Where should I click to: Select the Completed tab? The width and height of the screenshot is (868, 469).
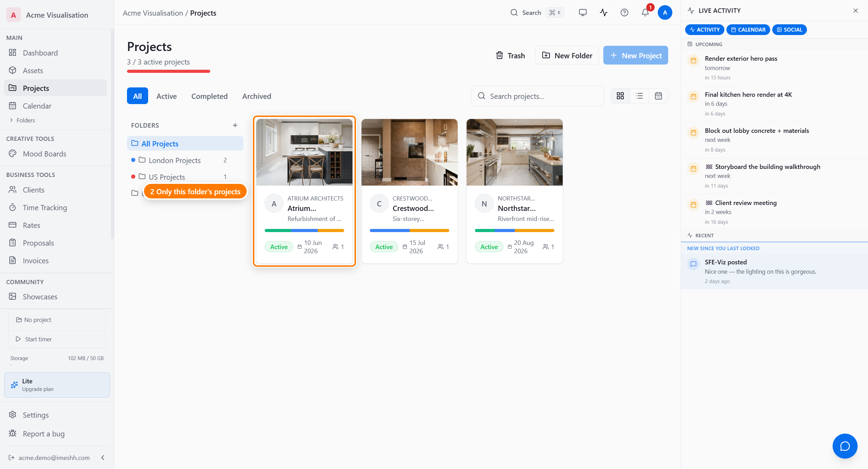click(209, 96)
